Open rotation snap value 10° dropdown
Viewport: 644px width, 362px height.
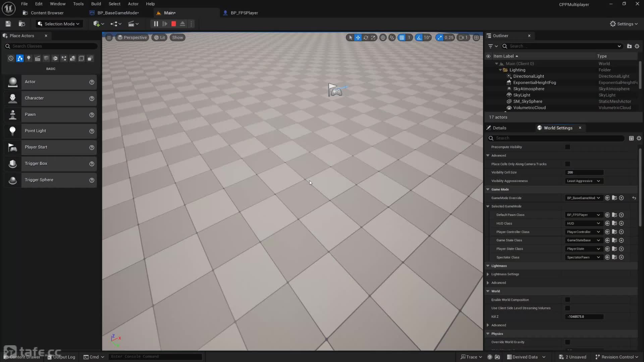pyautogui.click(x=427, y=38)
